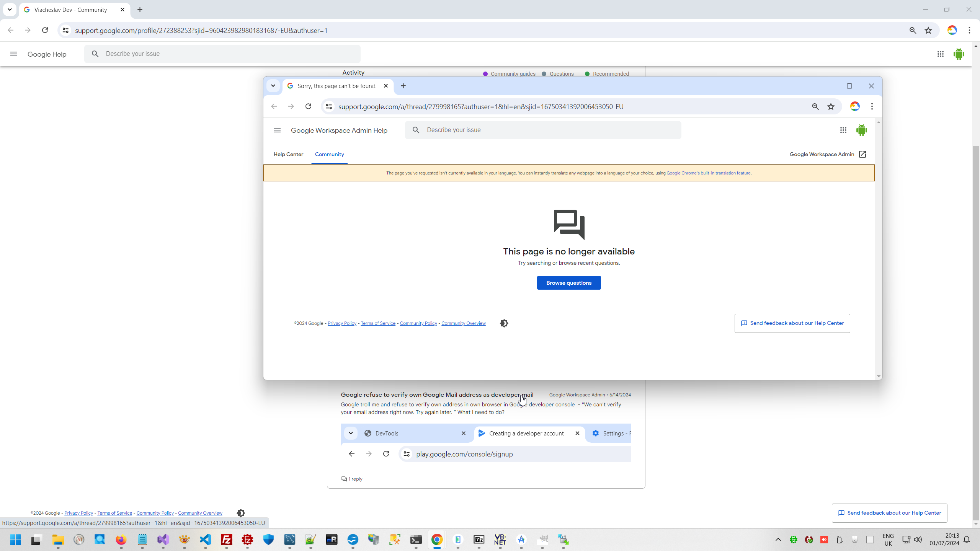The height and width of the screenshot is (551, 980).
Task: Toggle dark mode icon in popup footer
Action: point(504,323)
